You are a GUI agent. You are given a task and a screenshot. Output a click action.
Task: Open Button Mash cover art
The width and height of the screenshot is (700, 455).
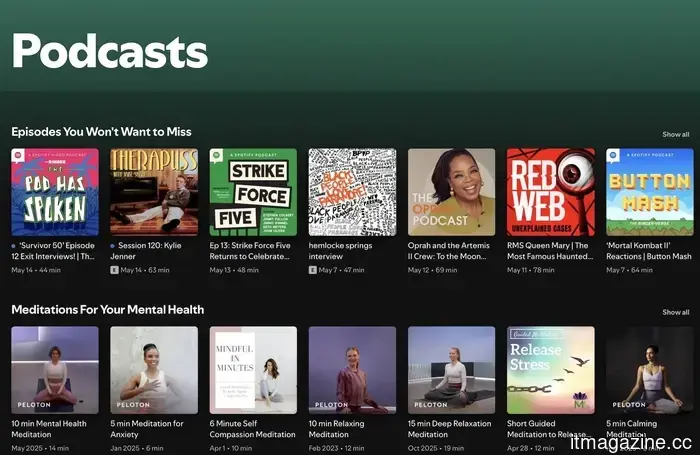pos(650,192)
